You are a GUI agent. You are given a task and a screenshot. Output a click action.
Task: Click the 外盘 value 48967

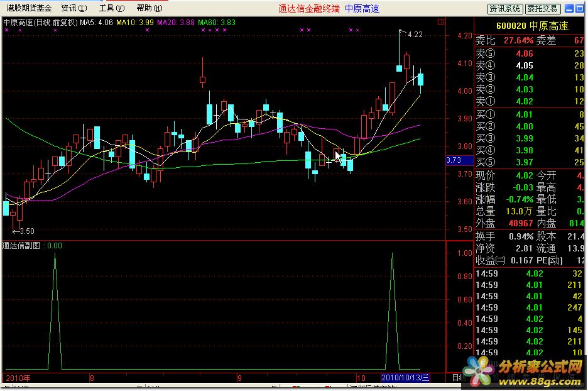coord(521,224)
